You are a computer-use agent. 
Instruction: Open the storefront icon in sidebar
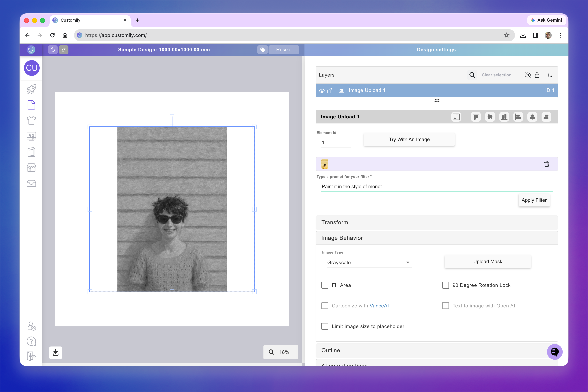pos(31,168)
